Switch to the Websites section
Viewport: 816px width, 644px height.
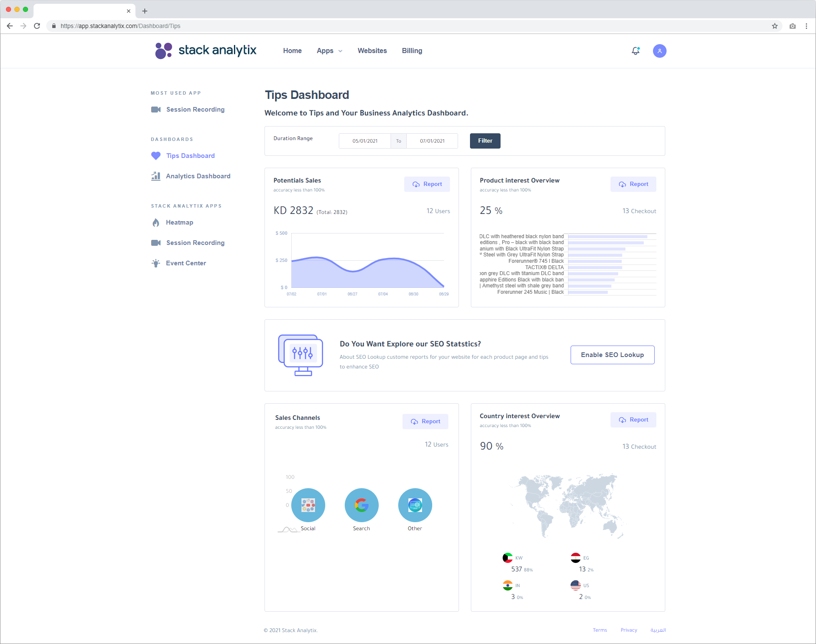coord(372,51)
